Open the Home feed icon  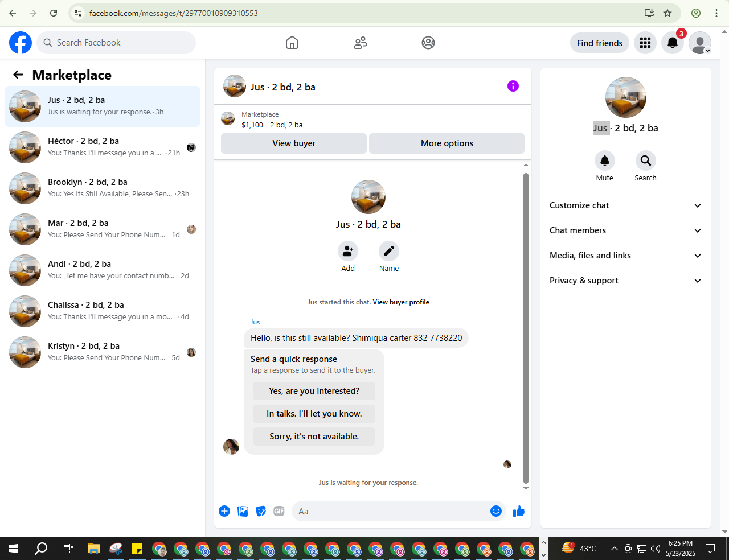292,43
